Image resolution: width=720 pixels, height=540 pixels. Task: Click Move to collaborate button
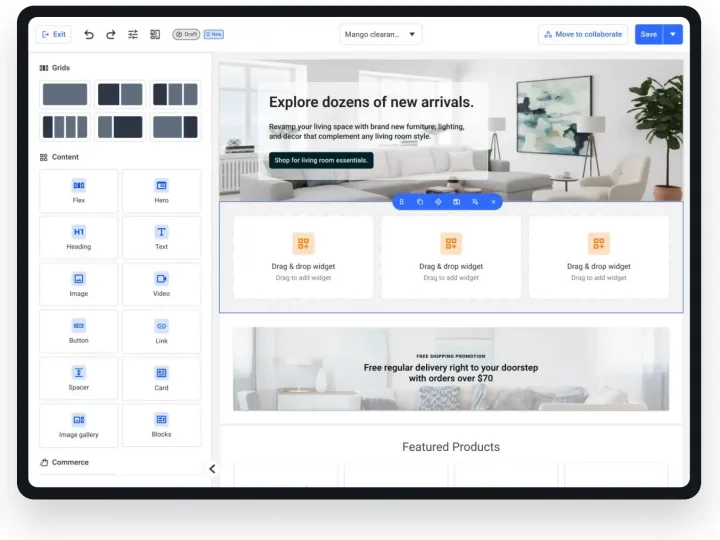pyautogui.click(x=583, y=34)
